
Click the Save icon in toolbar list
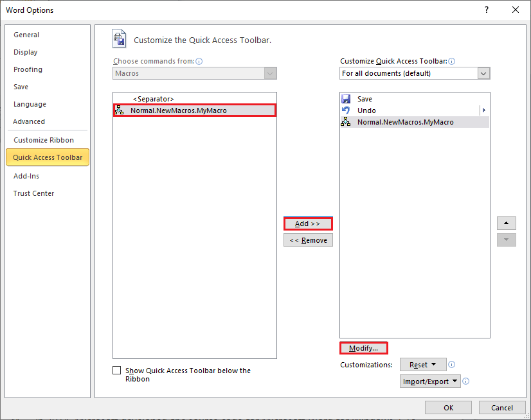[x=346, y=99]
